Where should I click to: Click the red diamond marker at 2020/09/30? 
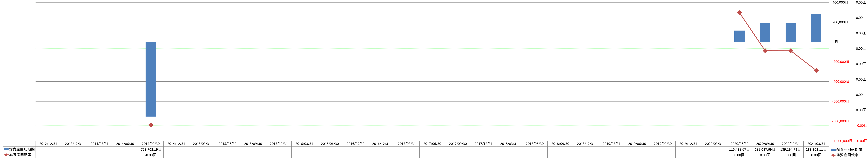coord(765,51)
